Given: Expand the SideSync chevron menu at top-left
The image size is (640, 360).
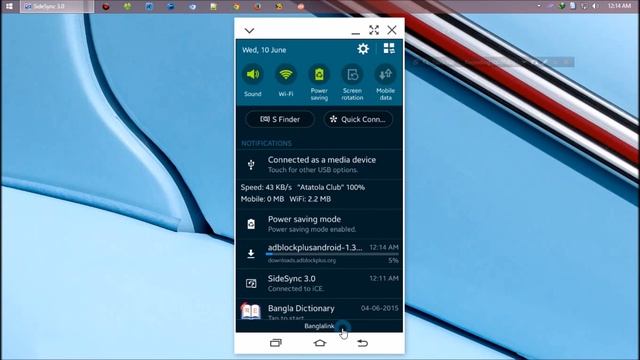Looking at the screenshot, I should (249, 30).
